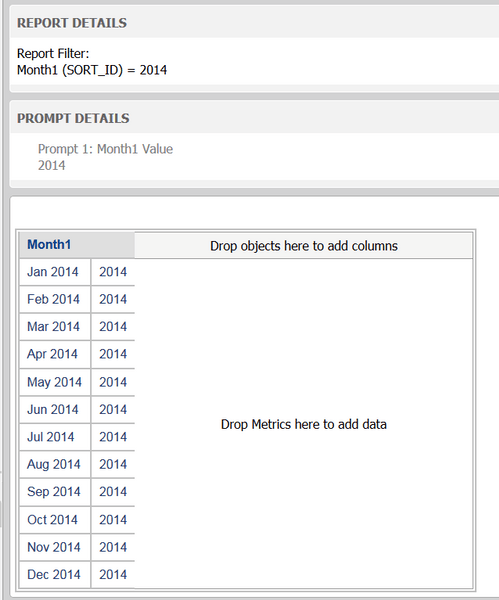Click the REPORT DETAILS section header
Screen dimensions: 499x600
pos(72,23)
